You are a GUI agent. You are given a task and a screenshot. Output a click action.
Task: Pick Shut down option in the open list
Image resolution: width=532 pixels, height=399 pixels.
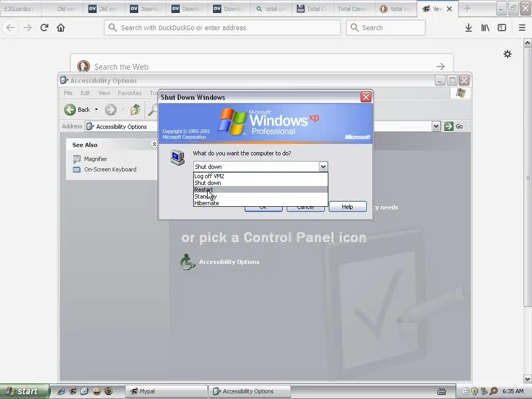(261, 182)
